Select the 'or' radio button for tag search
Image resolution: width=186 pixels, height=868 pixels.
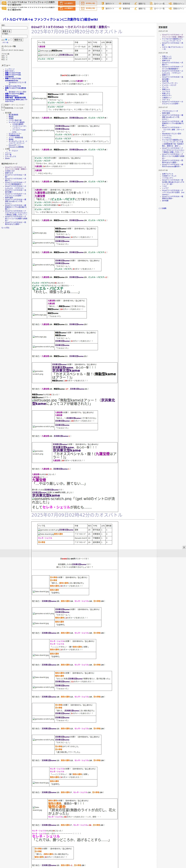click(x=11, y=39)
